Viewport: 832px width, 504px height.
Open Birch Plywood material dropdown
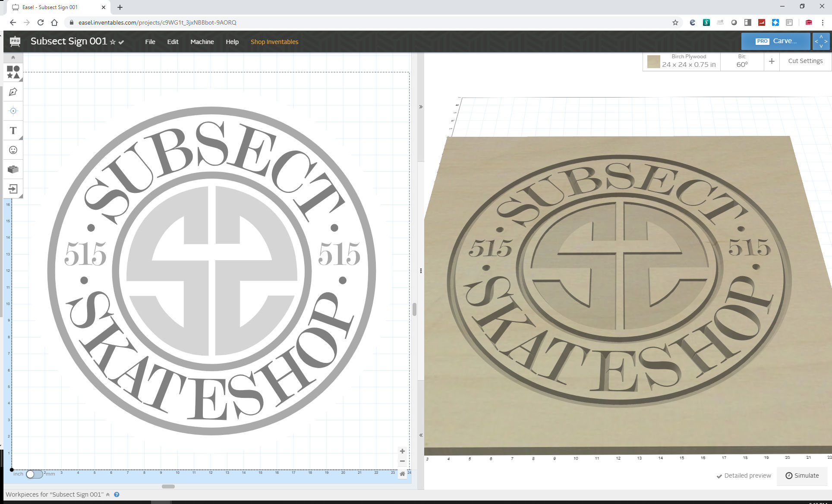(682, 61)
